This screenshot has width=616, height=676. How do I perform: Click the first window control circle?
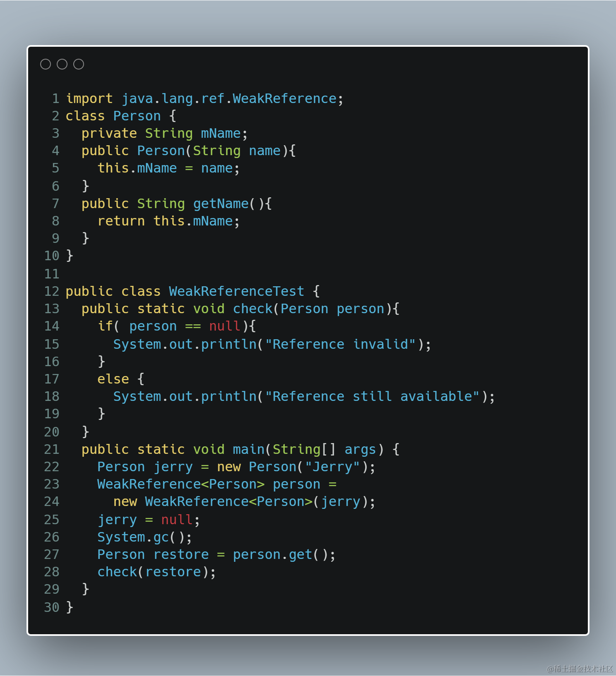point(46,64)
